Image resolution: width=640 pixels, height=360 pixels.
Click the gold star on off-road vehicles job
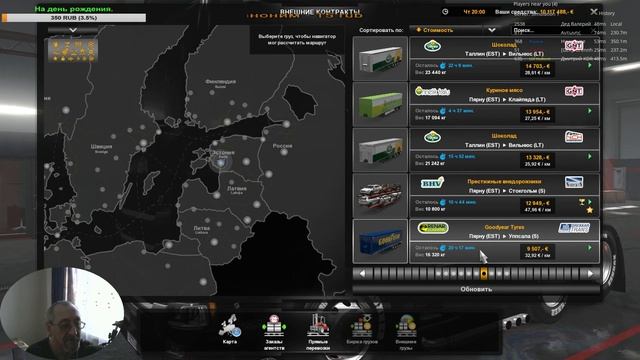tap(589, 210)
